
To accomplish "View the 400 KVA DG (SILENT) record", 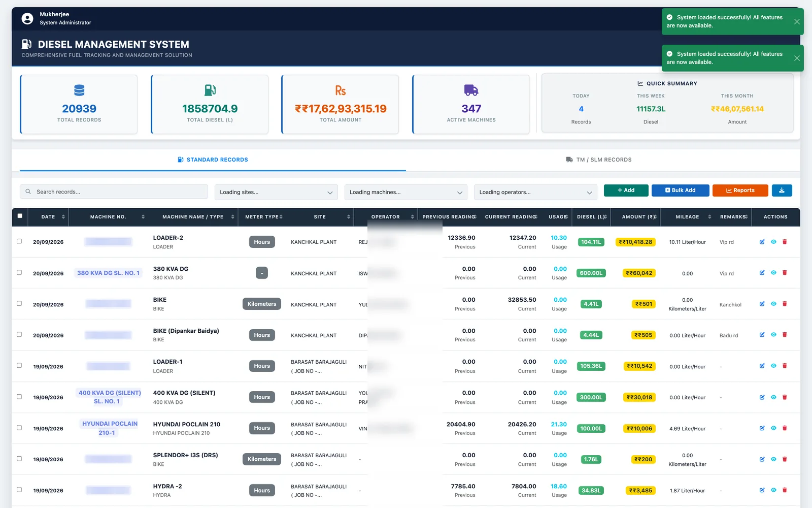I will pyautogui.click(x=773, y=397).
